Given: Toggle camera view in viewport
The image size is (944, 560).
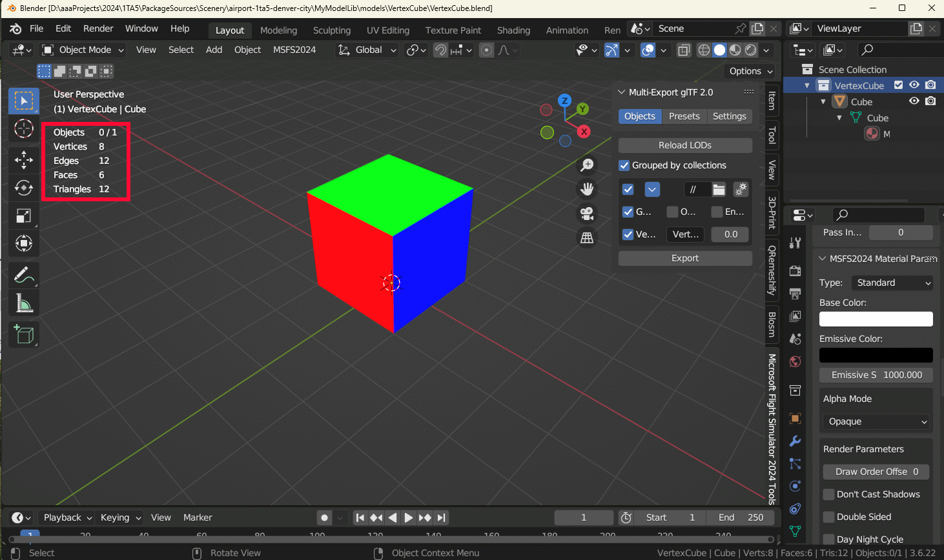Looking at the screenshot, I should coord(587,213).
